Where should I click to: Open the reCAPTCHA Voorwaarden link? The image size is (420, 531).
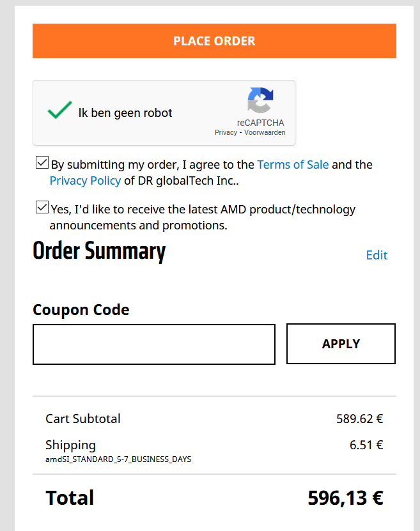point(264,133)
